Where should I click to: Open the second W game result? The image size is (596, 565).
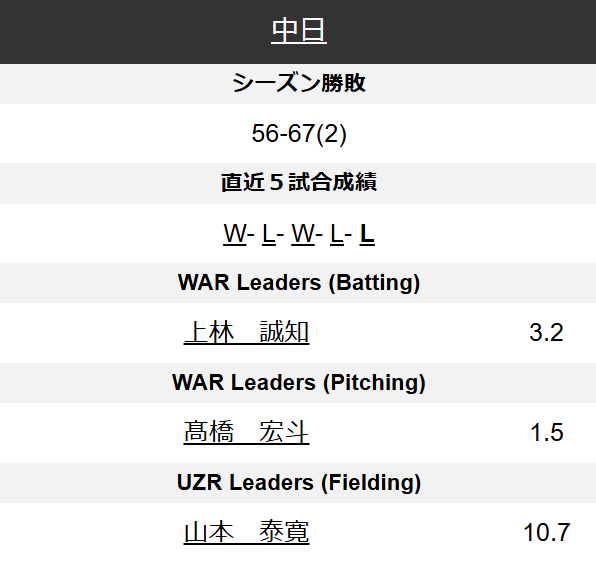point(303,233)
